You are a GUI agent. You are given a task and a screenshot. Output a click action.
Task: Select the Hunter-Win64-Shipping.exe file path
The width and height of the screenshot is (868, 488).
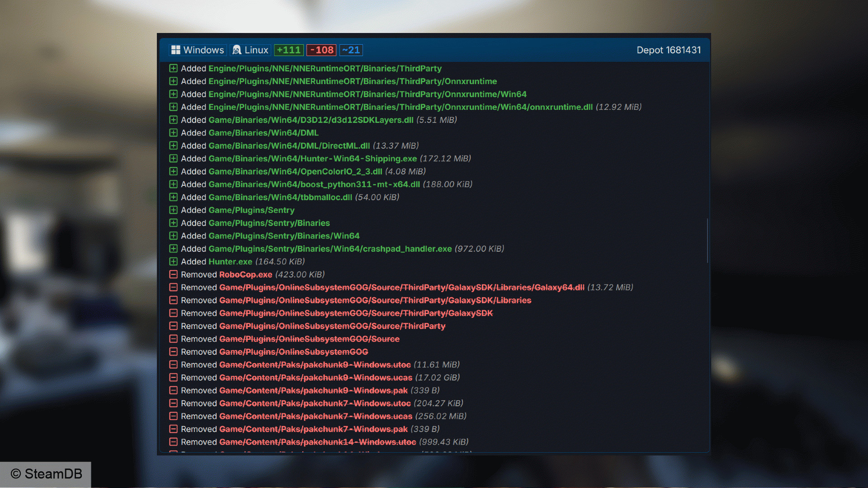(x=313, y=159)
